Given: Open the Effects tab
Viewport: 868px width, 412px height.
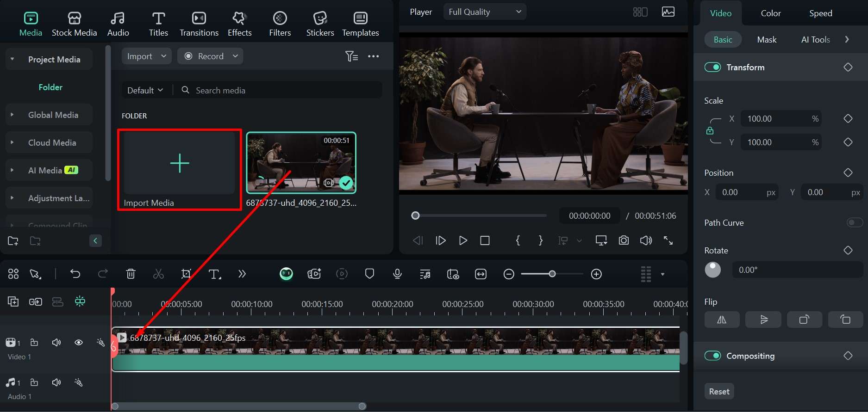Looking at the screenshot, I should 239,24.
